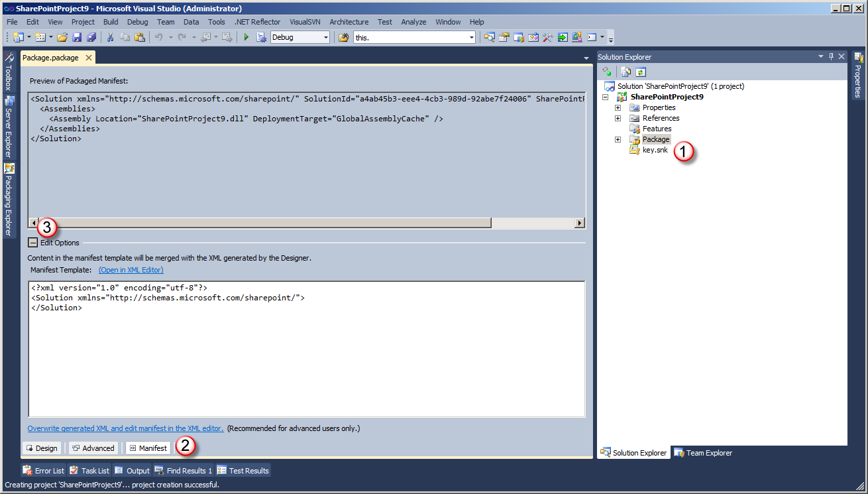This screenshot has height=494, width=868.
Task: Select the Solution 'SharePointProject9' root node
Action: coord(680,86)
